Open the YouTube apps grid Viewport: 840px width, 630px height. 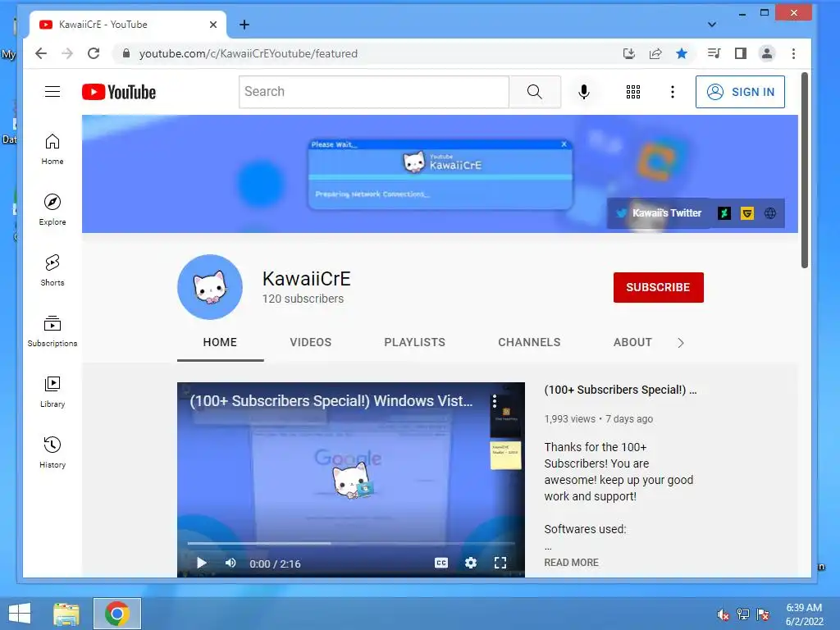633,92
